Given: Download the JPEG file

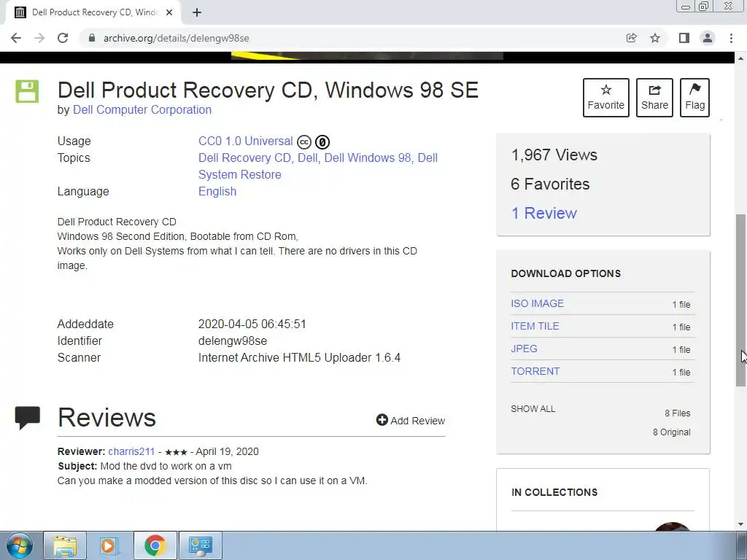Looking at the screenshot, I should point(524,349).
